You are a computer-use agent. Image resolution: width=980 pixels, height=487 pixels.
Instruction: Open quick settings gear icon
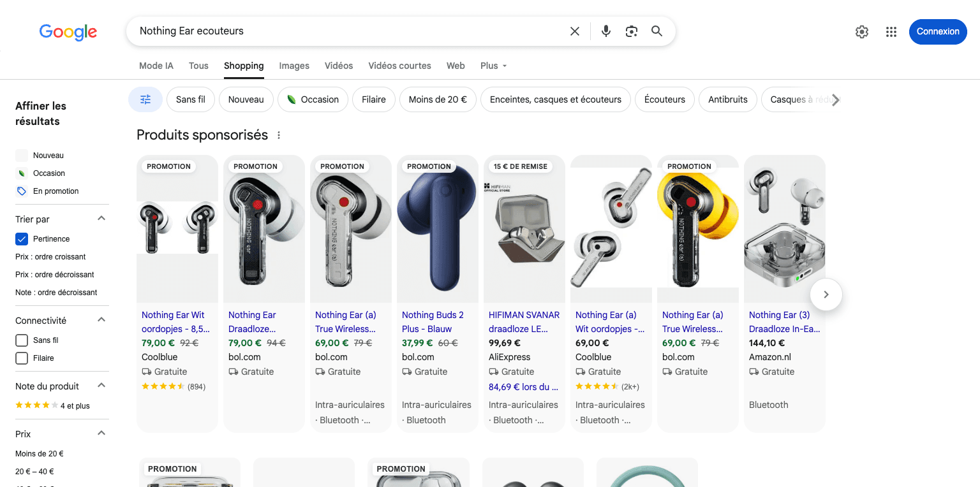[x=862, y=32]
